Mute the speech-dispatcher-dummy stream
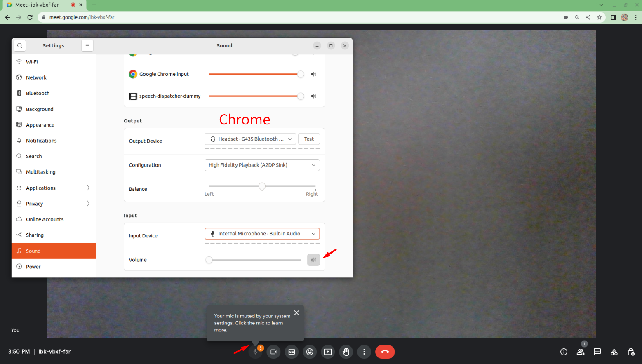The image size is (642, 364). pos(313,96)
